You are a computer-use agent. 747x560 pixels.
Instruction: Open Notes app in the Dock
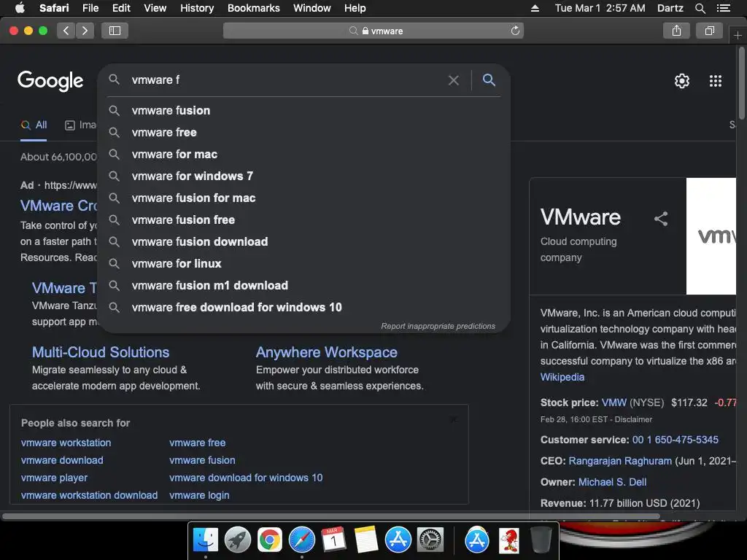pos(366,540)
